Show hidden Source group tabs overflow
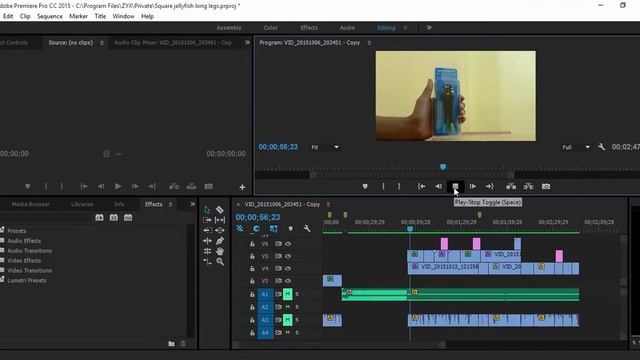 coord(247,42)
